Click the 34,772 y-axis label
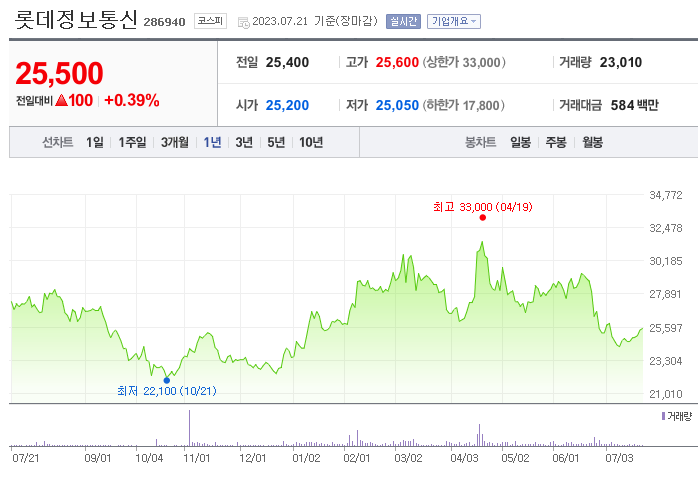This screenshot has width=698, height=477. pyautogui.click(x=666, y=195)
